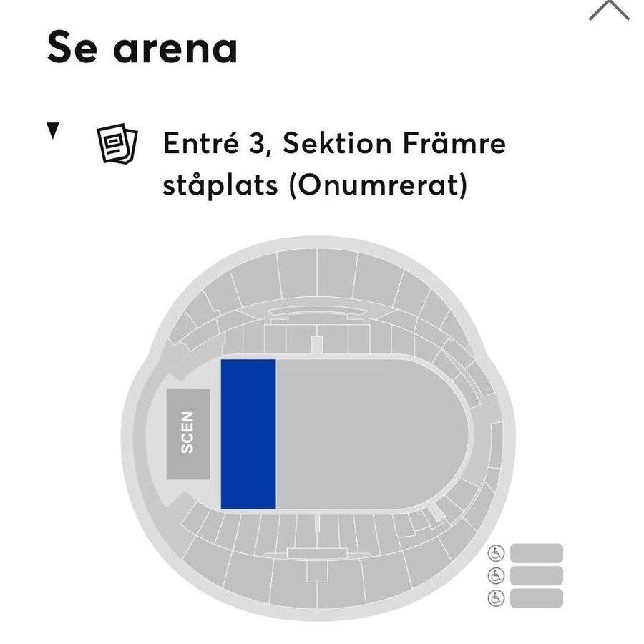Select the large rear standing floor area
The height and width of the screenshot is (644, 644).
click(370, 434)
